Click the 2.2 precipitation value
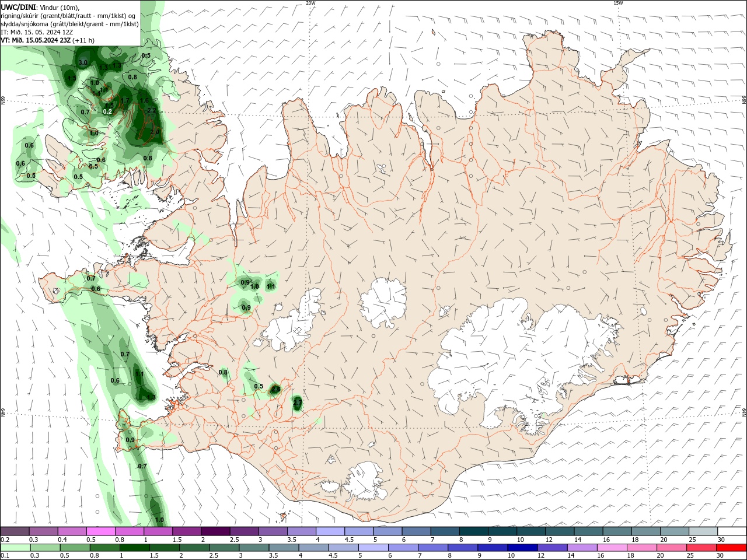This screenshot has width=747, height=560. (x=152, y=110)
